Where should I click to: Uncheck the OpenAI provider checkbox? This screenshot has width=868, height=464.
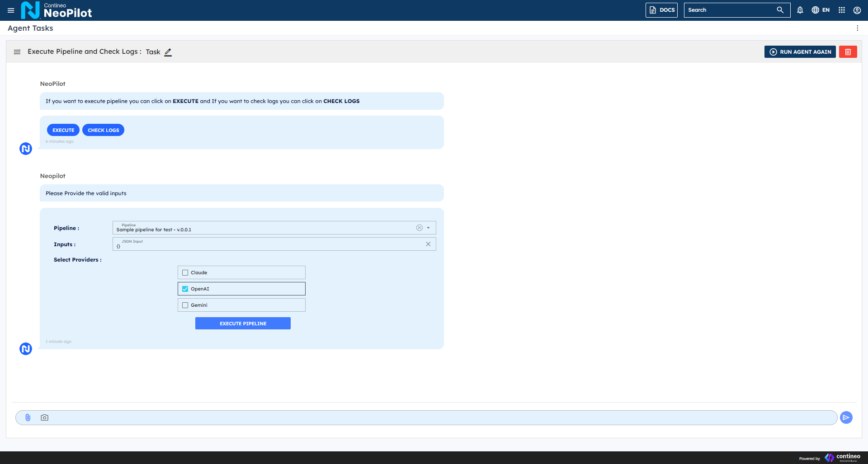coord(185,289)
